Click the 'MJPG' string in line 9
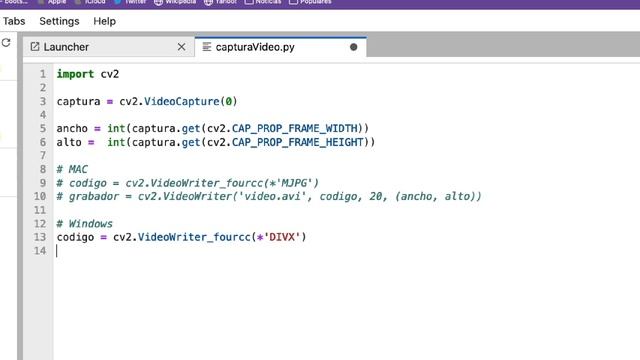640x360 pixels. pyautogui.click(x=294, y=183)
